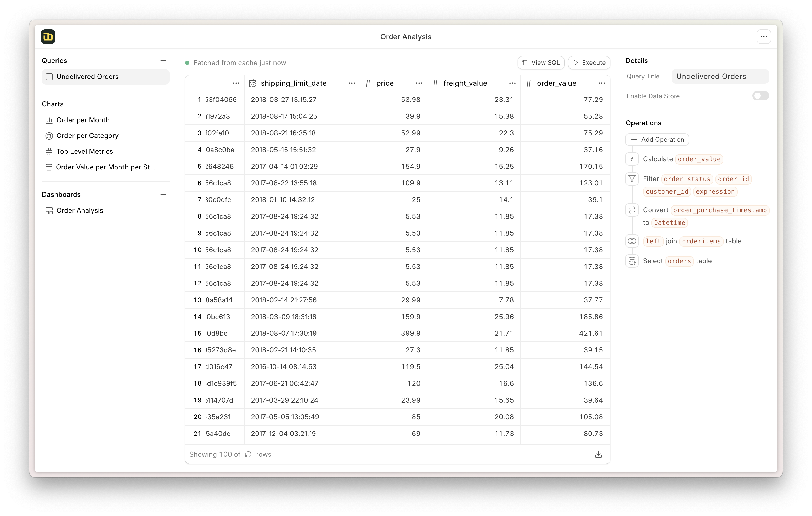This screenshot has width=812, height=516.
Task: Click the download results icon
Action: click(598, 454)
